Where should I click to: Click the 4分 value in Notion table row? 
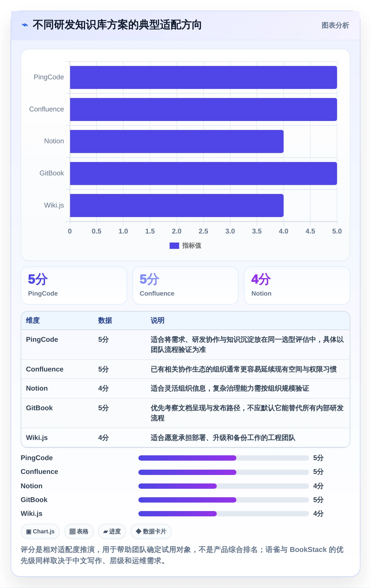[103, 388]
